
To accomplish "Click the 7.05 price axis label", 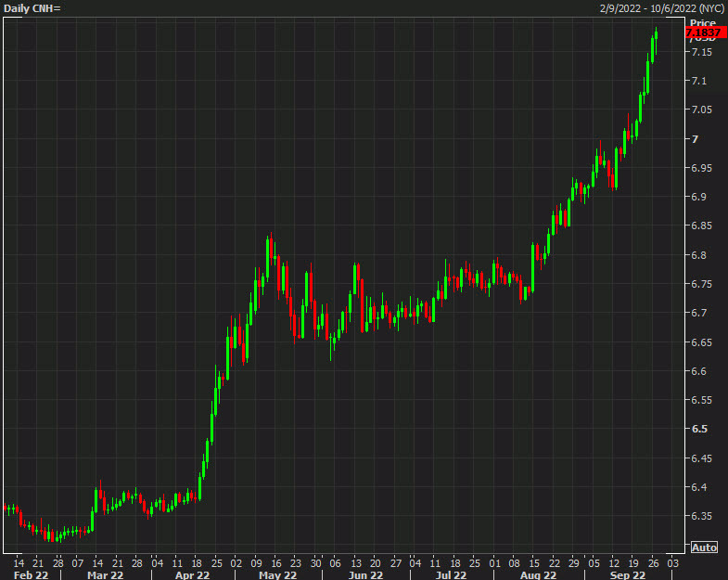I will [x=701, y=110].
